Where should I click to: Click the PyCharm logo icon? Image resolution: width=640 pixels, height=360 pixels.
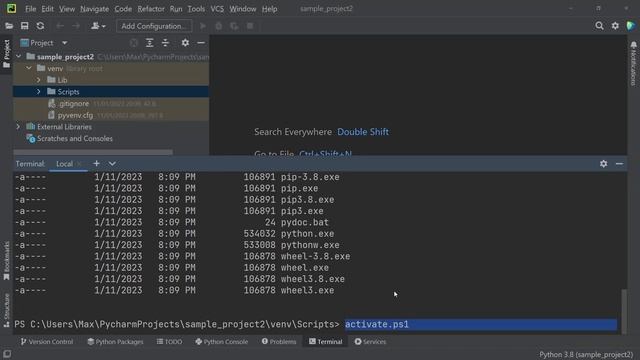[x=11, y=9]
